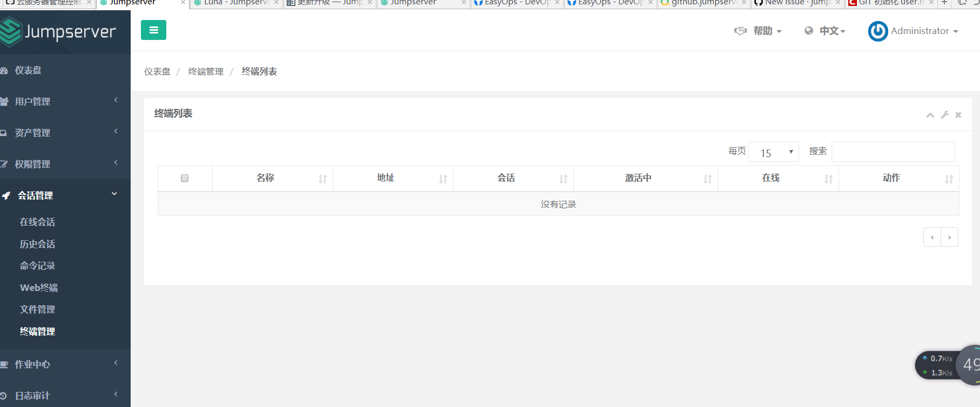Sort by the 在线 column sort icon

point(829,179)
